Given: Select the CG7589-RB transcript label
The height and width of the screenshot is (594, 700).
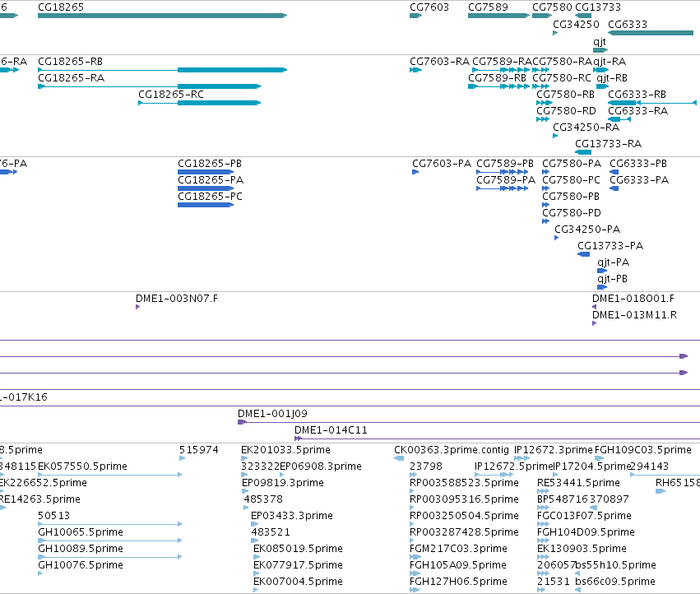Looking at the screenshot, I should [x=497, y=77].
